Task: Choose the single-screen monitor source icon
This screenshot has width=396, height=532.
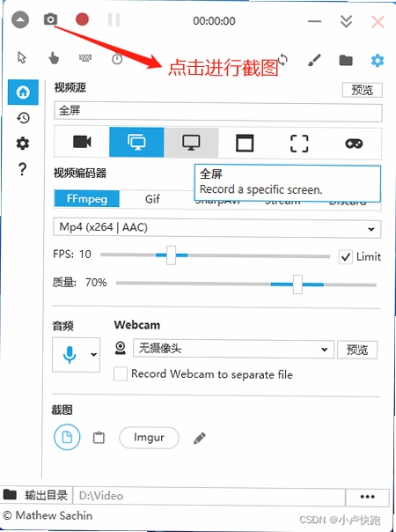Action: [x=191, y=142]
